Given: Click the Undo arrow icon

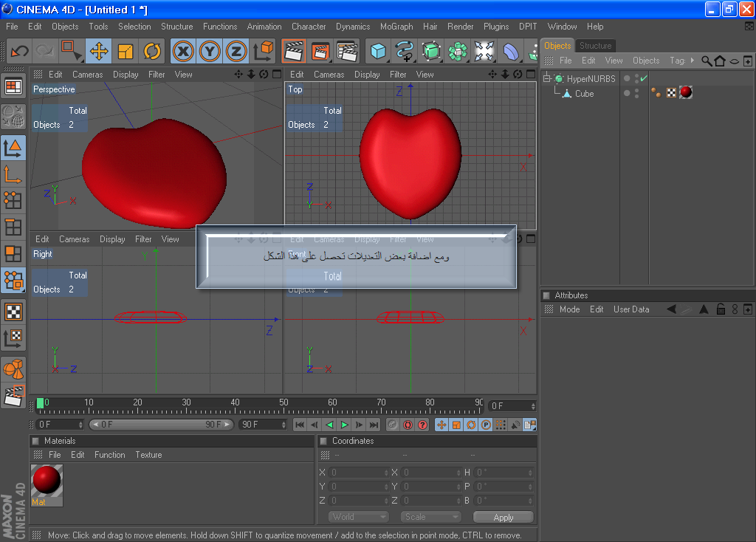Looking at the screenshot, I should 20,51.
